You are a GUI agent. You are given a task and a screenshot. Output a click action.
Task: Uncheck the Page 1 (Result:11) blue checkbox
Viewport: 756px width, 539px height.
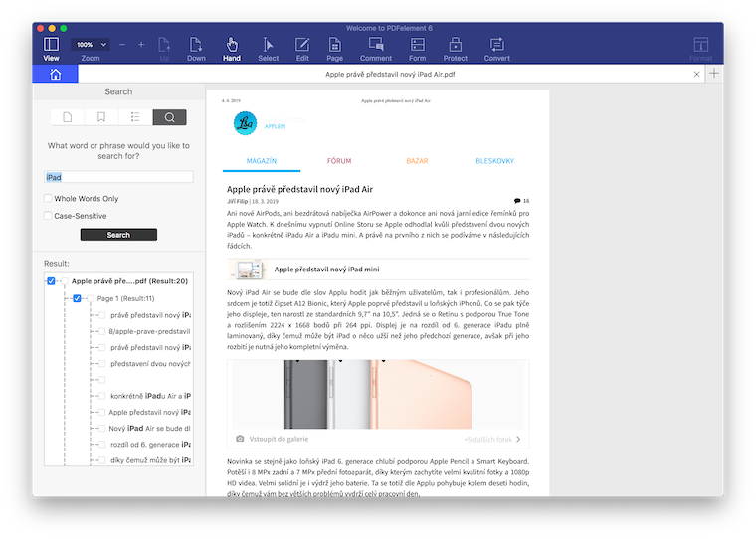click(x=77, y=298)
